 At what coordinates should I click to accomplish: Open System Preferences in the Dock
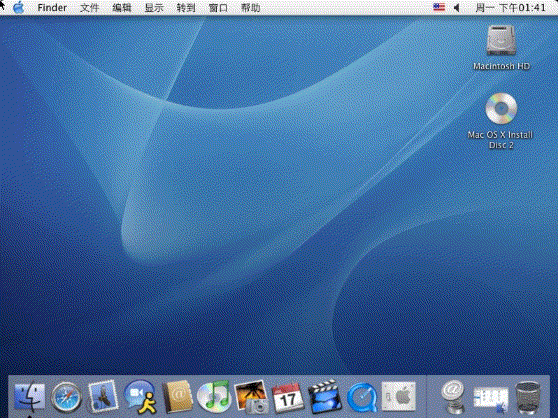pos(399,396)
